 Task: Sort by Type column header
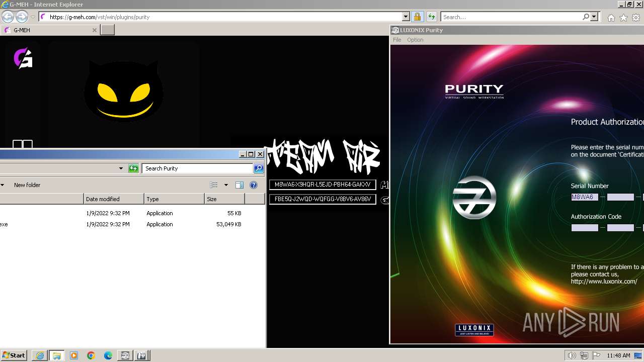[x=174, y=199]
